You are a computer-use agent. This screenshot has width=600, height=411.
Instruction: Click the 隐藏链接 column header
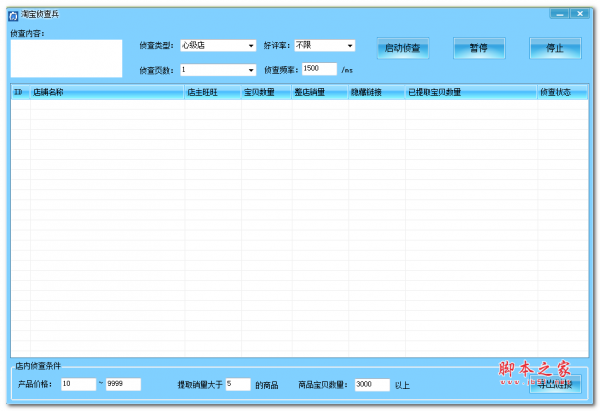pyautogui.click(x=377, y=92)
